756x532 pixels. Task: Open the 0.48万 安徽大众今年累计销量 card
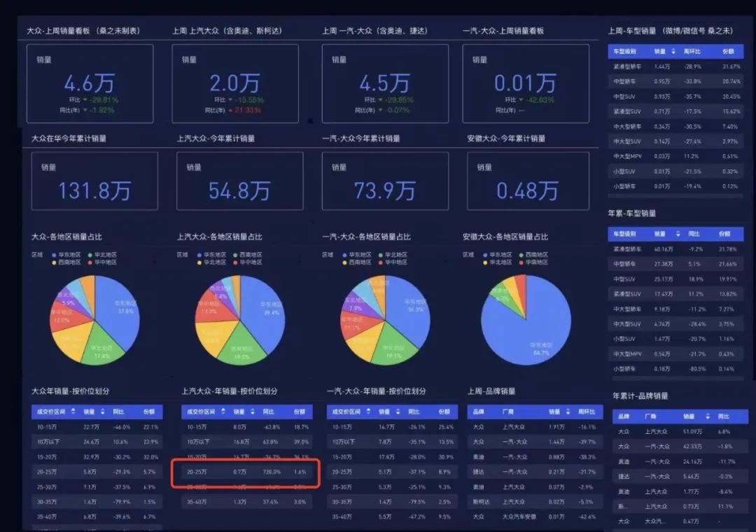528,181
